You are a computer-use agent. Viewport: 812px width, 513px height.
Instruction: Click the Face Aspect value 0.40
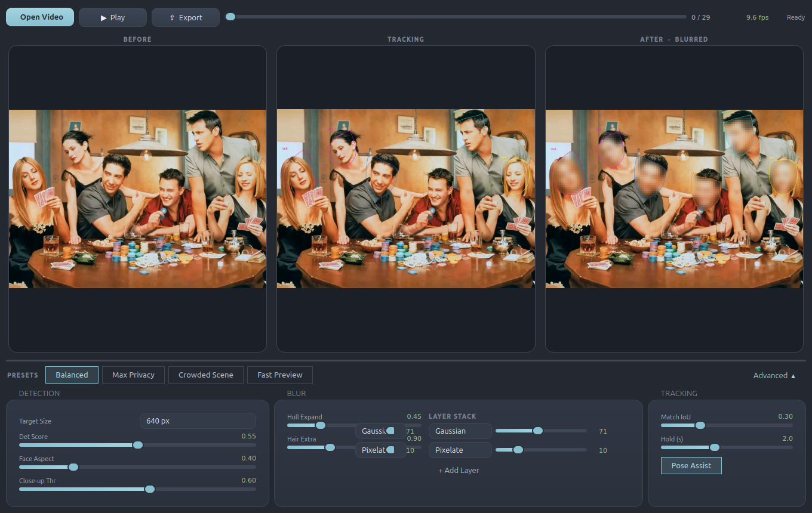coord(248,458)
